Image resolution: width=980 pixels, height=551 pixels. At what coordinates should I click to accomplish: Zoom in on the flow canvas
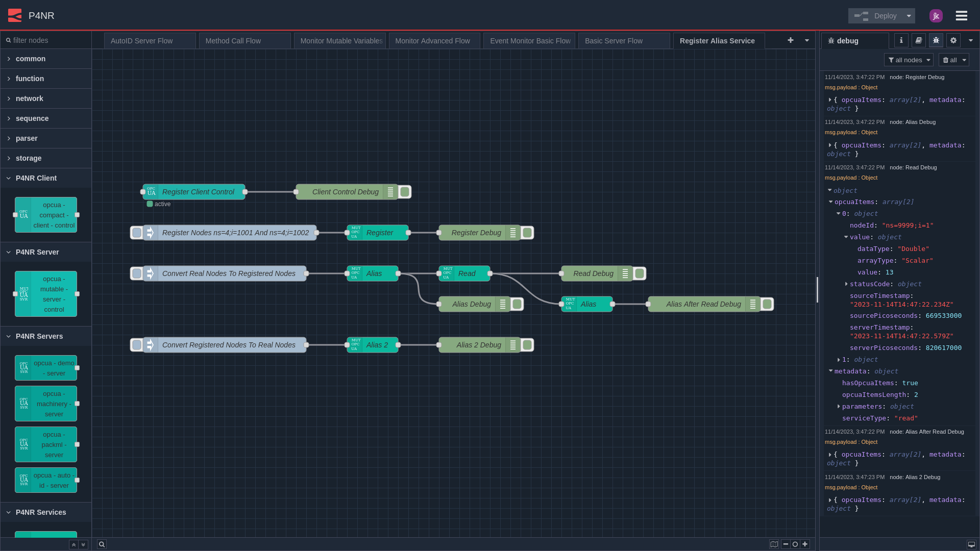coord(805,544)
